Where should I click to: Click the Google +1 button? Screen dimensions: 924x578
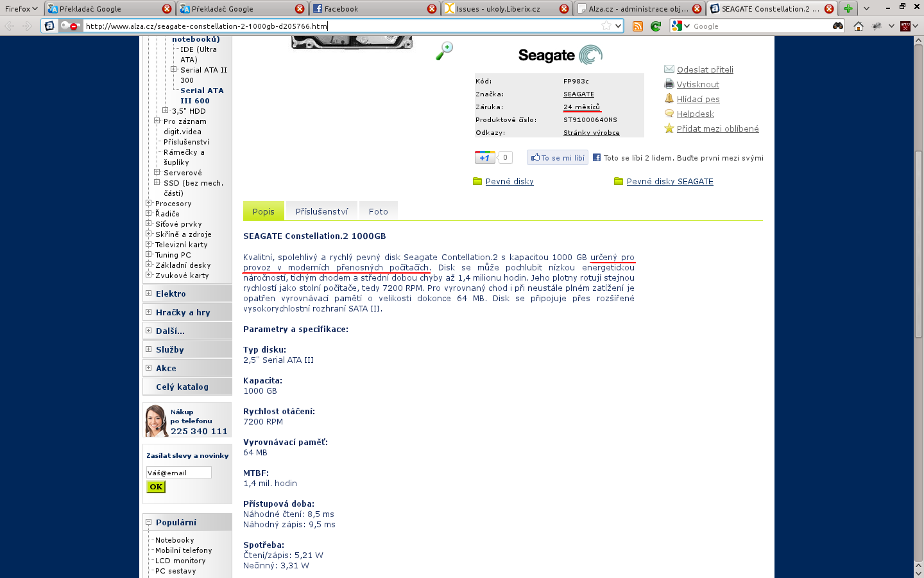(x=484, y=157)
